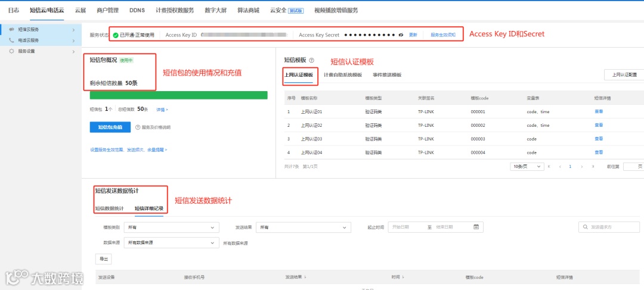Screen dimensions: 644x290
Task: Click the 结束日期 end date field
Action: 445,226
